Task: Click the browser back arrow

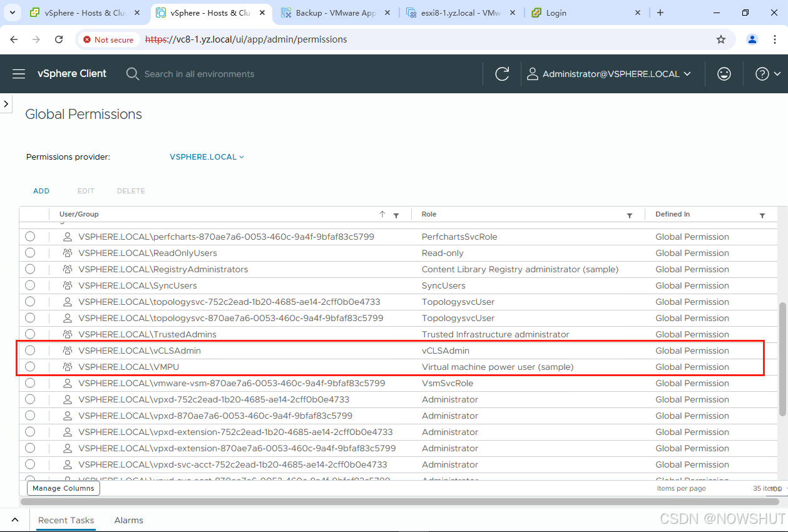Action: (14, 39)
